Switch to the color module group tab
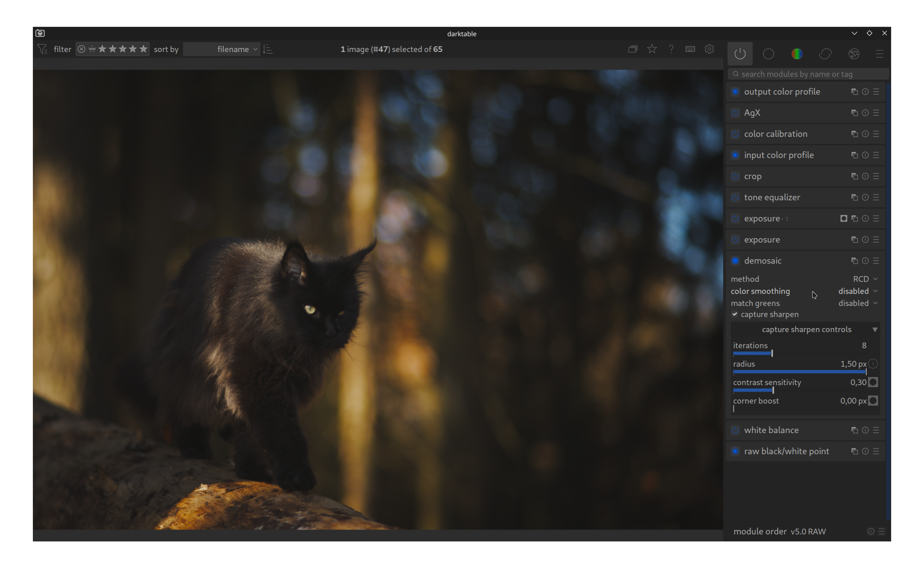This screenshot has height=580, width=924. pyautogui.click(x=797, y=54)
